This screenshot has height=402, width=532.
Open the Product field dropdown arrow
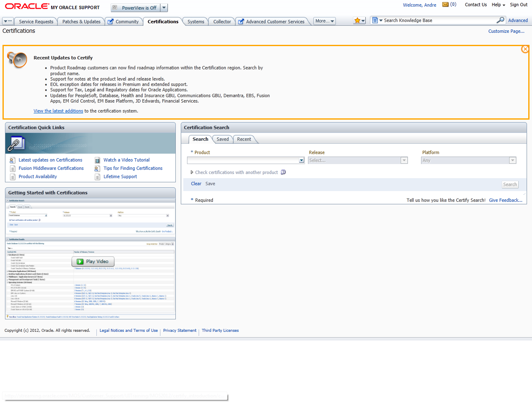[x=302, y=160]
